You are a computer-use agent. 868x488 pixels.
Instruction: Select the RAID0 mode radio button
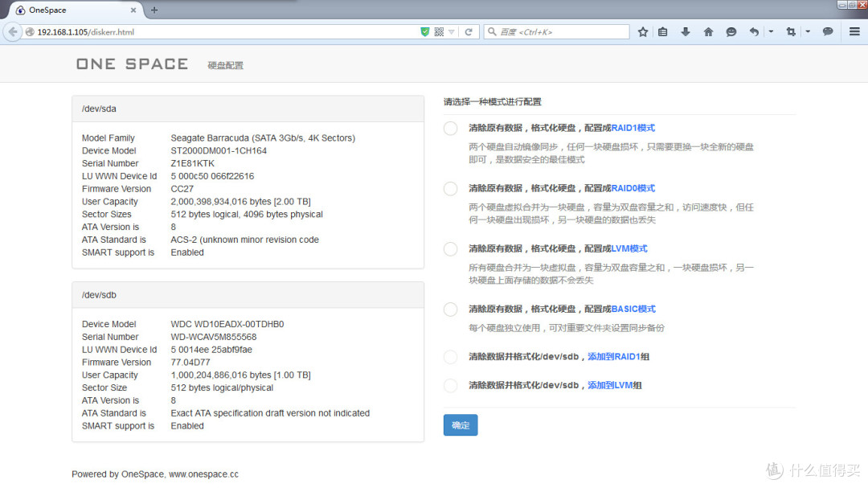pyautogui.click(x=451, y=189)
